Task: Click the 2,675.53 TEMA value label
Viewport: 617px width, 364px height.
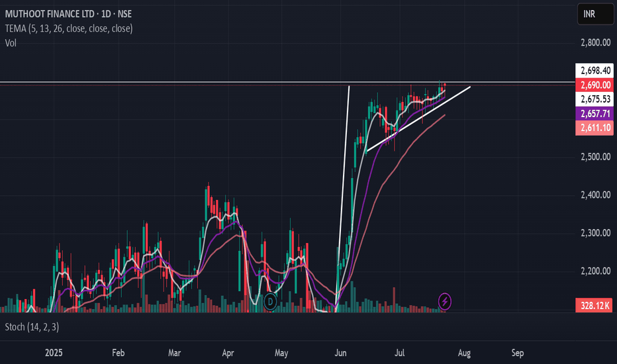Action: tap(594, 99)
